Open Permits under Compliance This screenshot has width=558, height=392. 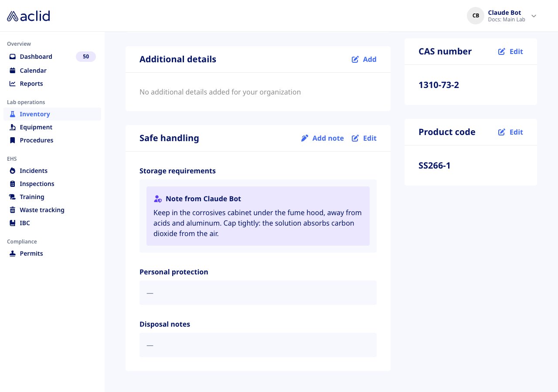(52, 253)
